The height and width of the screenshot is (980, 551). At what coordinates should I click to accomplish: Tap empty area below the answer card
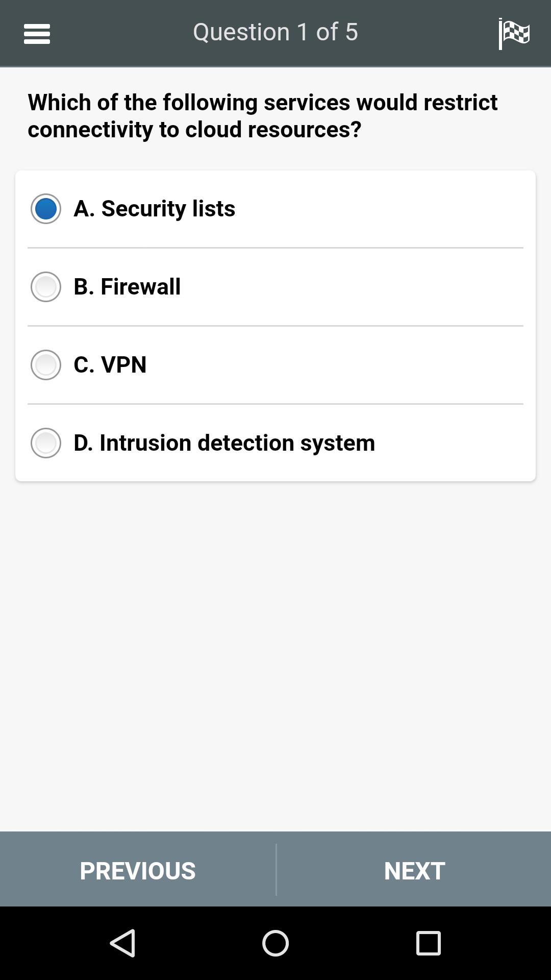click(x=275, y=653)
